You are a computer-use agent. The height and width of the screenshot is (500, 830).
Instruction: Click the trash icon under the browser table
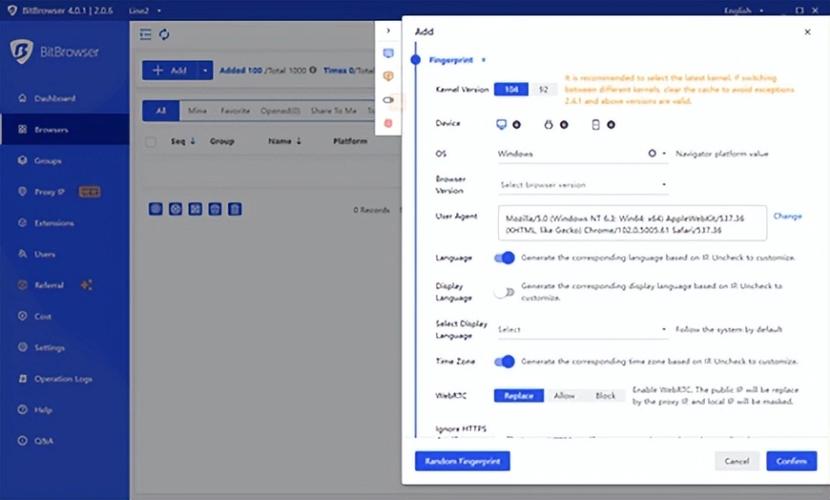(x=234, y=209)
